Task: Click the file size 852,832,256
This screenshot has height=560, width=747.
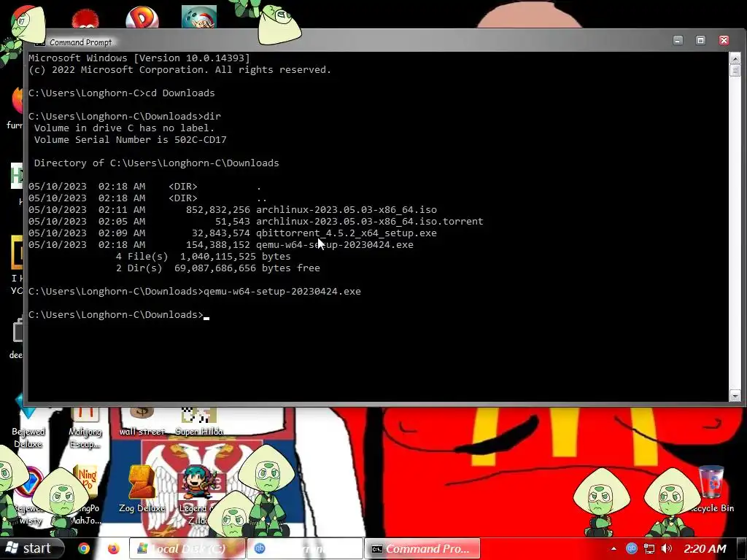Action: pos(218,209)
